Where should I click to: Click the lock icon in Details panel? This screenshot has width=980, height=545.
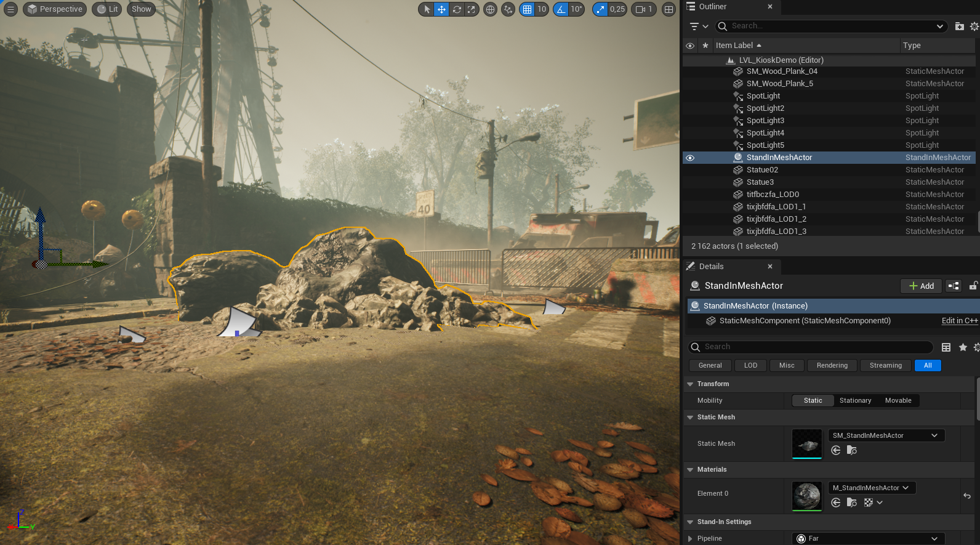973,286
